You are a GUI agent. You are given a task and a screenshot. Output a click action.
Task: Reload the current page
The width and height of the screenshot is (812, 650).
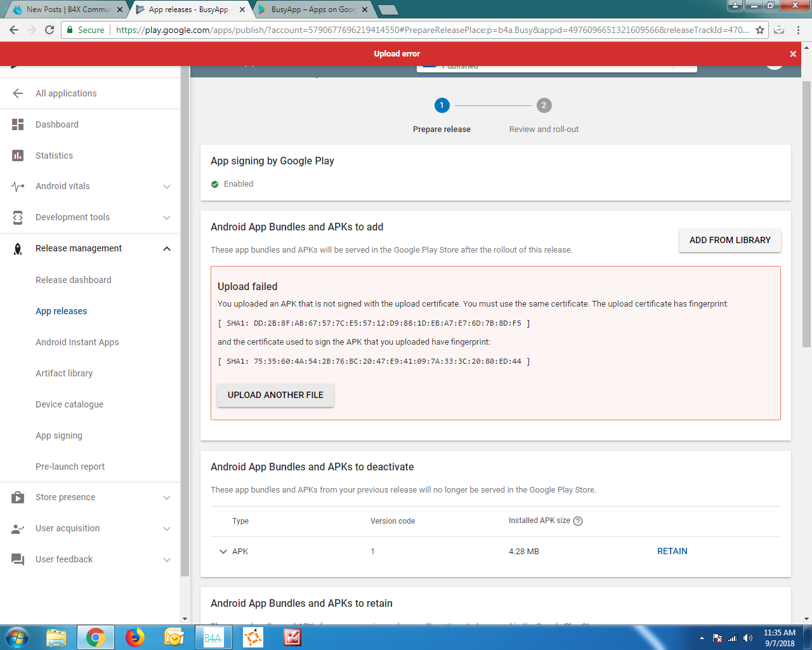pyautogui.click(x=49, y=30)
